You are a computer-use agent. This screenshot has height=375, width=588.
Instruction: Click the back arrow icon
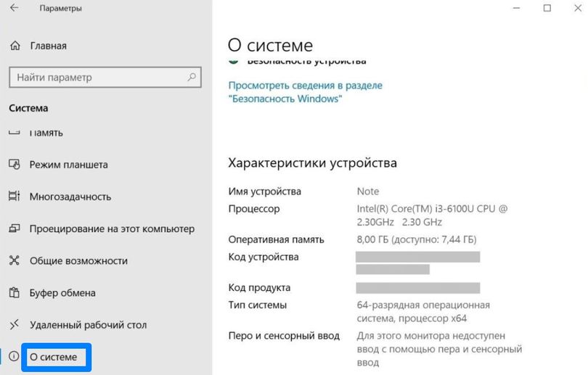point(15,9)
